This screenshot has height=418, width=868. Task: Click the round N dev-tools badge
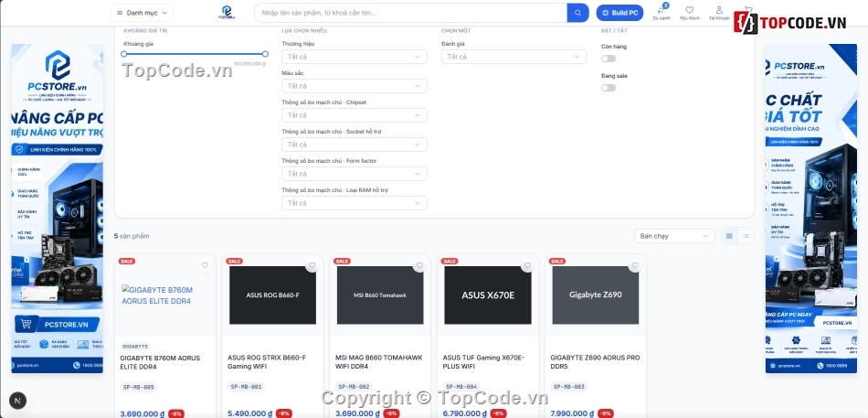tap(17, 401)
